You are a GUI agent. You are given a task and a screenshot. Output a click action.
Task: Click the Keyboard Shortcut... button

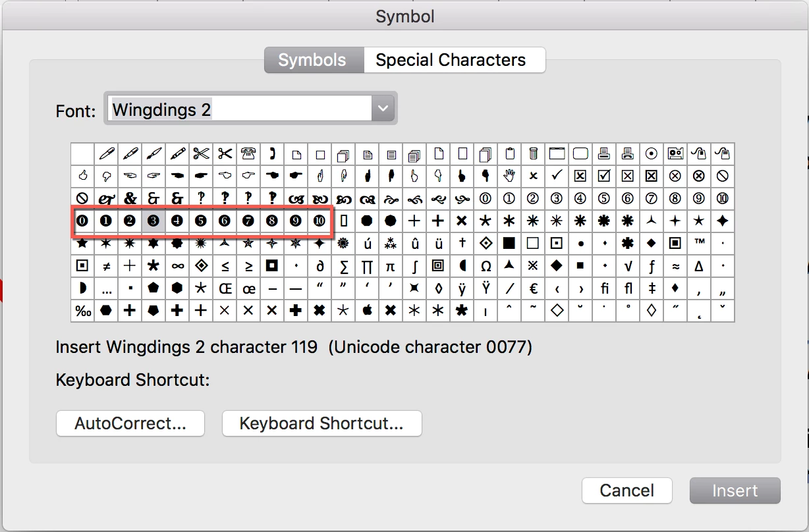pos(321,423)
